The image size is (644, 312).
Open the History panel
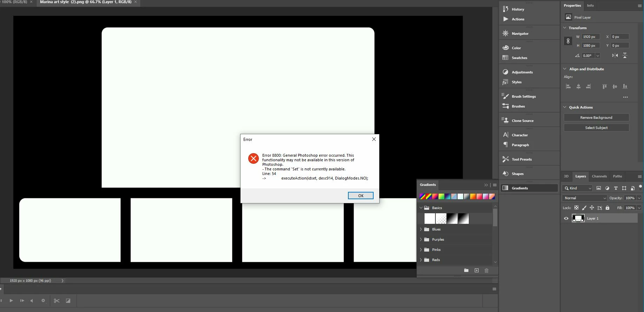(x=518, y=9)
